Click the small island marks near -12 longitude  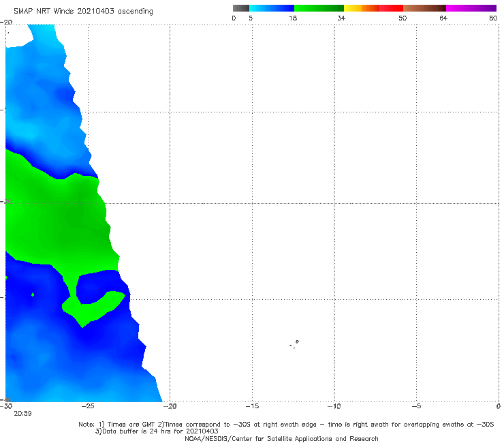[x=294, y=344]
